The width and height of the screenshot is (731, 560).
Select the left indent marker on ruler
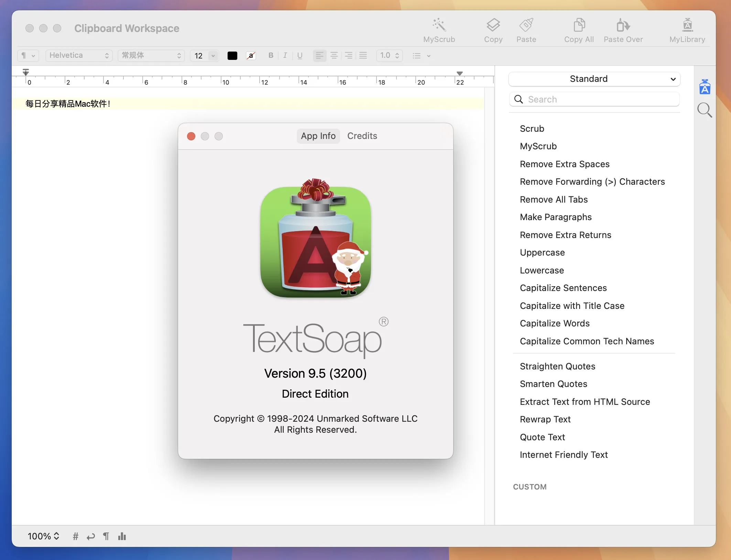[26, 72]
